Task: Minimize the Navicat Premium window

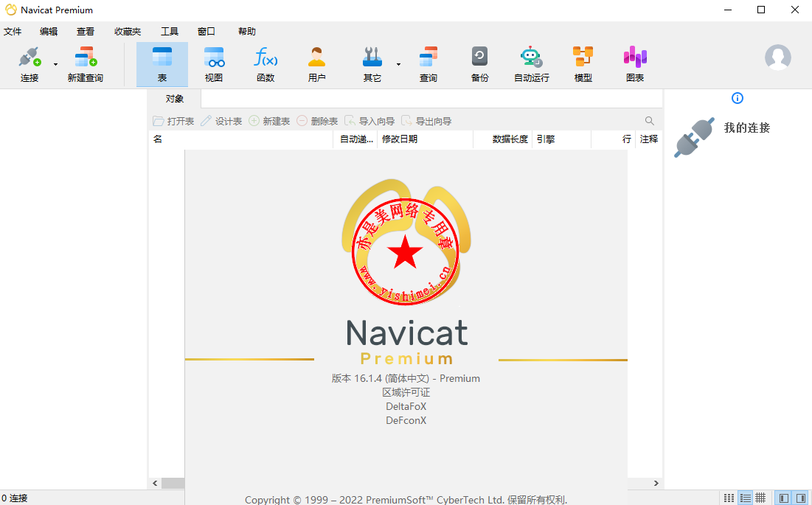Action: click(x=728, y=10)
